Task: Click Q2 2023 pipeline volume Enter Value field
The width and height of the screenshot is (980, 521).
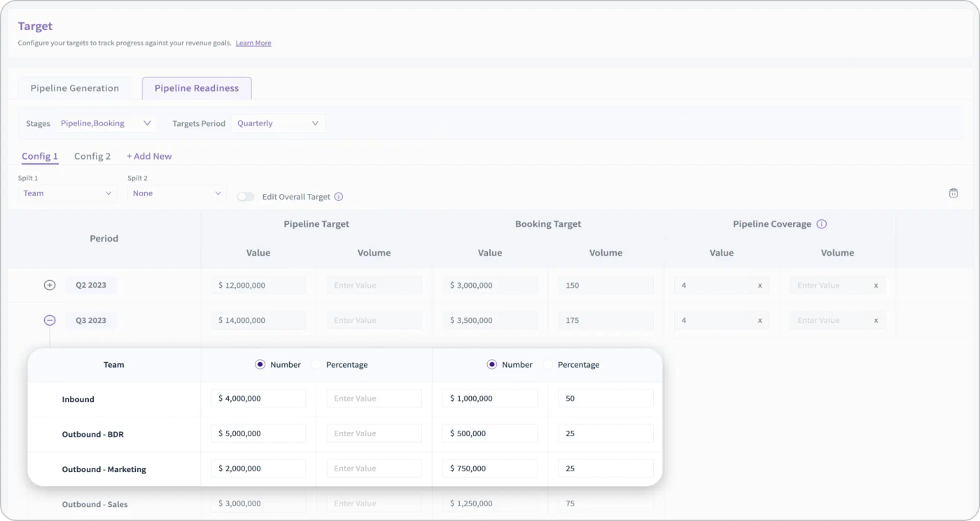Action: click(x=374, y=285)
